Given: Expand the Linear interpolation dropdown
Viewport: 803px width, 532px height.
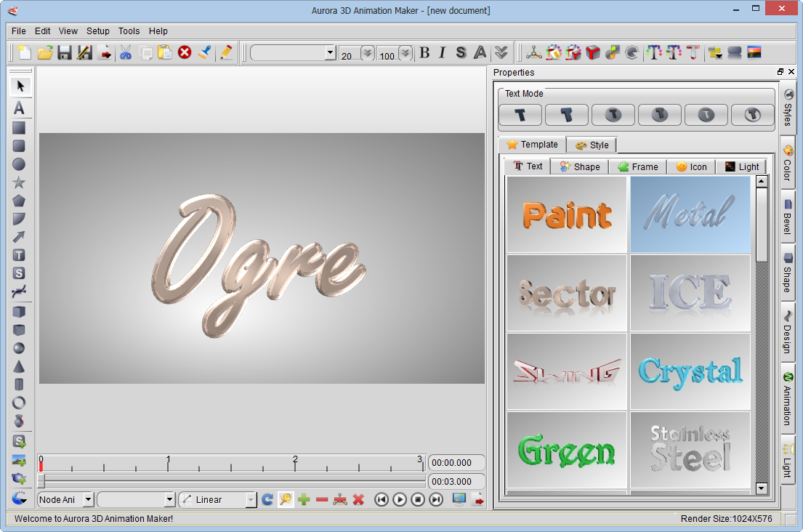Looking at the screenshot, I should tap(251, 499).
